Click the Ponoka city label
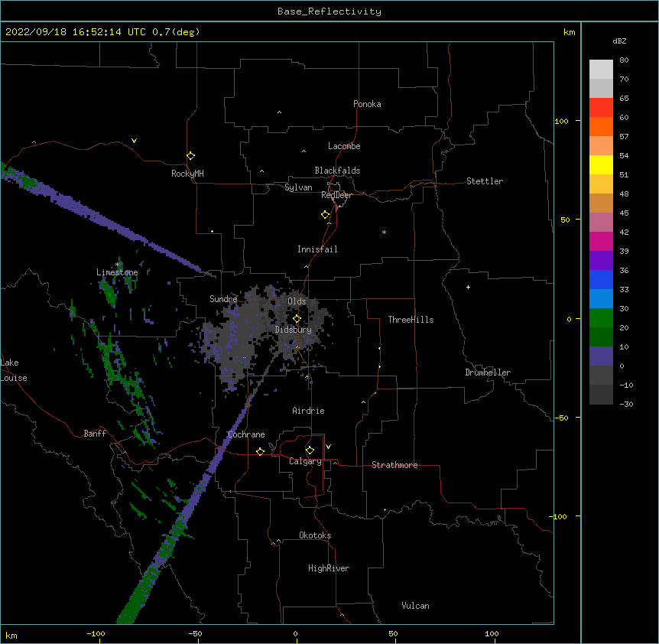 [x=367, y=104]
